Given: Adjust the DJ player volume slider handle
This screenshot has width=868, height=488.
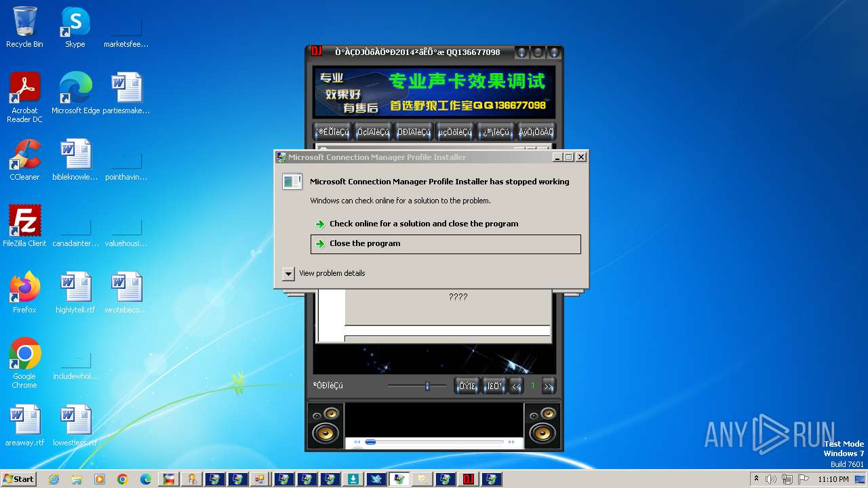Looking at the screenshot, I should (x=427, y=386).
